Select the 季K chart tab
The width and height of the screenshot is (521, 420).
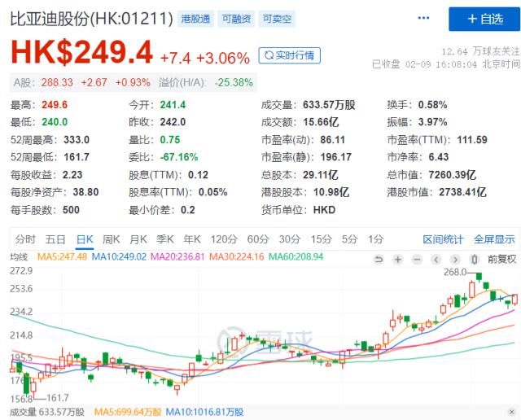pos(165,239)
